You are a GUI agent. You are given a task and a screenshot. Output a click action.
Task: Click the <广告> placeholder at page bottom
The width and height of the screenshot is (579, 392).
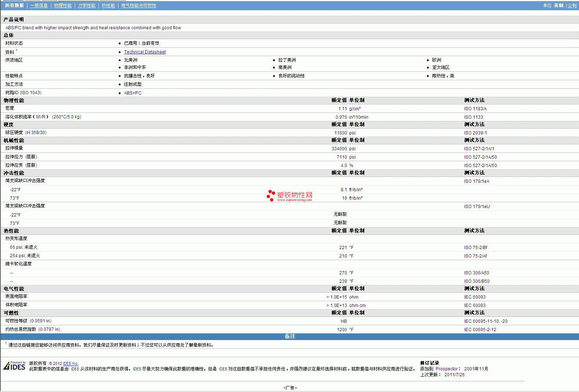coord(290,388)
